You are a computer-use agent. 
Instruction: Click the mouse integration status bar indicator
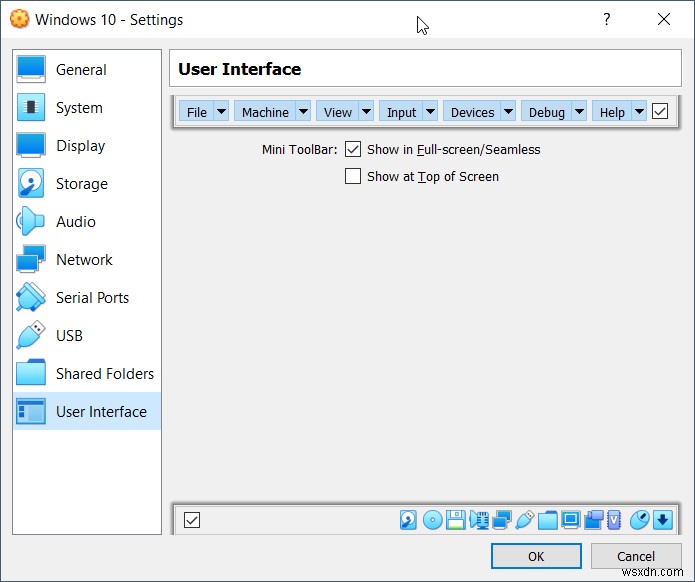point(640,520)
